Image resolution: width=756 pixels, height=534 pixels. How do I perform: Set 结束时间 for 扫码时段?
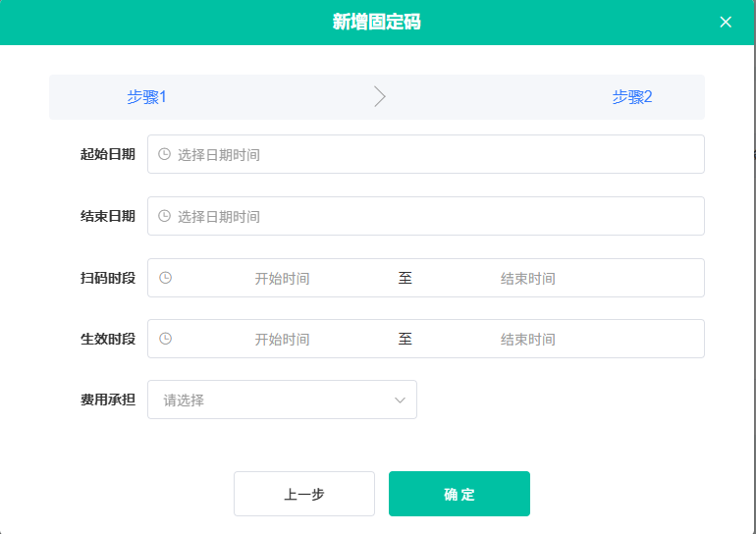click(528, 278)
